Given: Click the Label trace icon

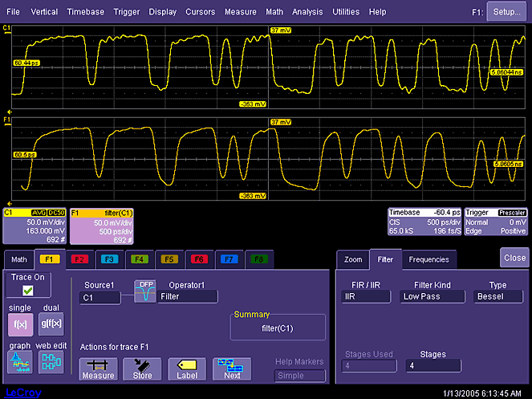Looking at the screenshot, I should click(x=187, y=368).
